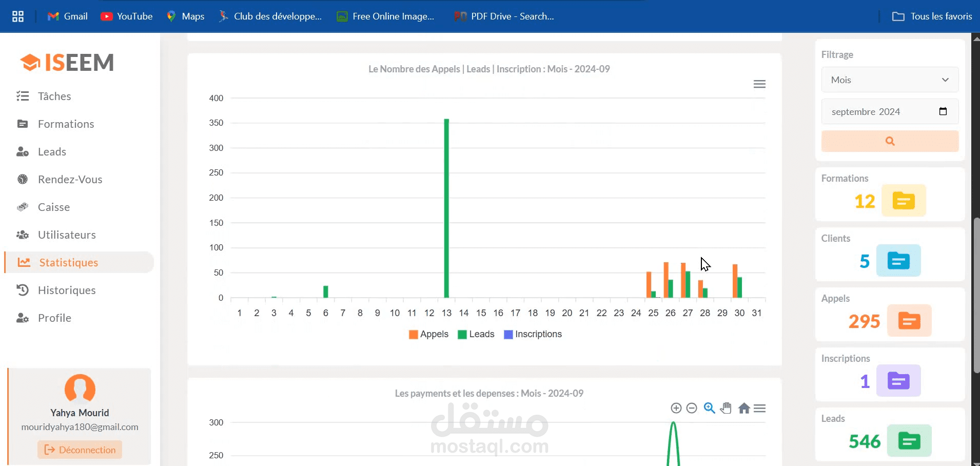Image resolution: width=980 pixels, height=466 pixels.
Task: Click the Leads person icon in sidebar
Action: [x=23, y=151]
